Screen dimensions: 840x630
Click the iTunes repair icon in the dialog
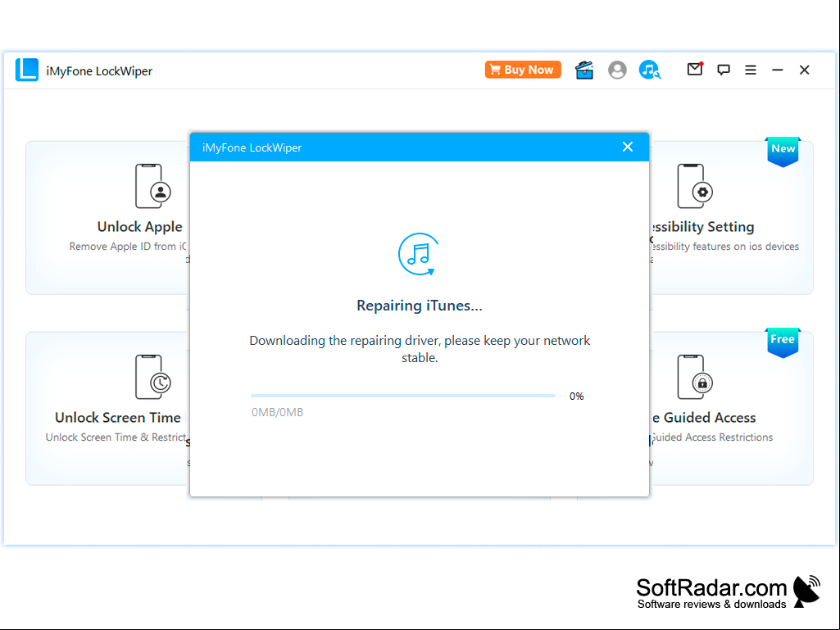[x=419, y=254]
